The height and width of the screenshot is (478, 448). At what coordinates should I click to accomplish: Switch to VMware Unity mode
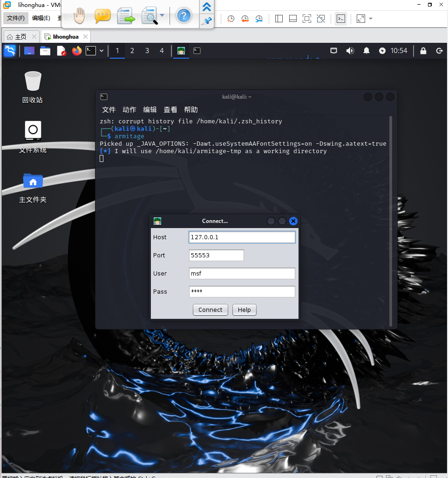click(x=321, y=19)
